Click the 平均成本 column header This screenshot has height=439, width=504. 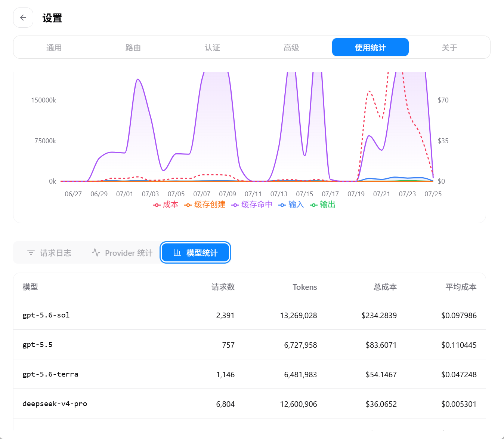(461, 287)
